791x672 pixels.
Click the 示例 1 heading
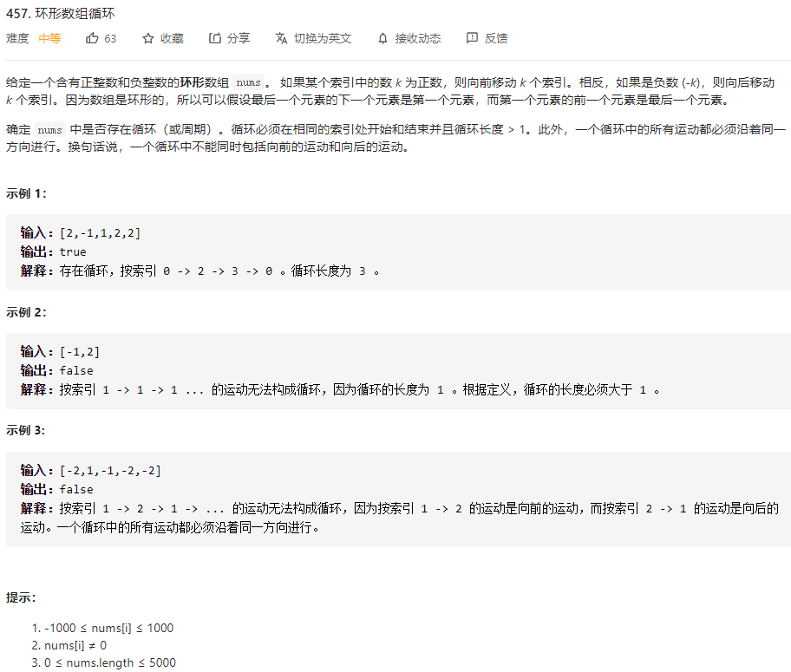[26, 193]
